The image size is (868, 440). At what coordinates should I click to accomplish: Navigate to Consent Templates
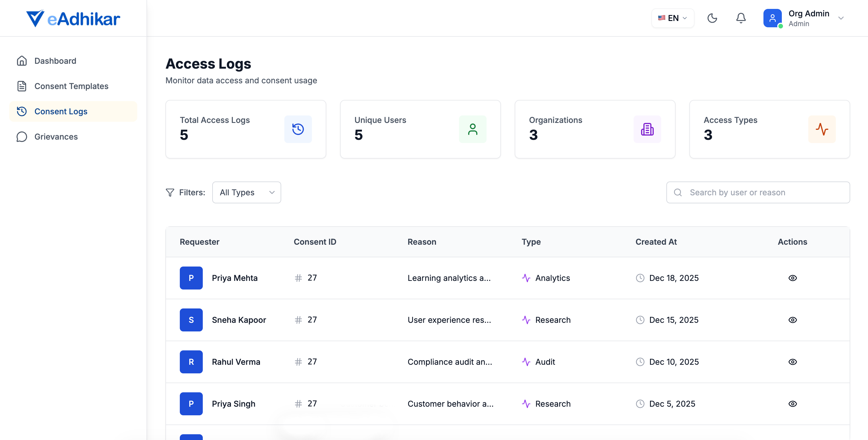[x=72, y=86]
